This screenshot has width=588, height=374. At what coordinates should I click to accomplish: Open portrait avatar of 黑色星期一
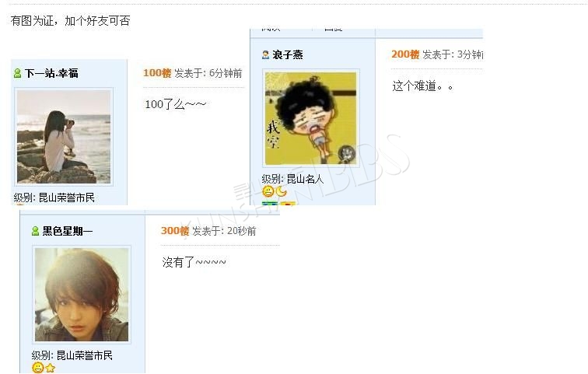[82, 295]
